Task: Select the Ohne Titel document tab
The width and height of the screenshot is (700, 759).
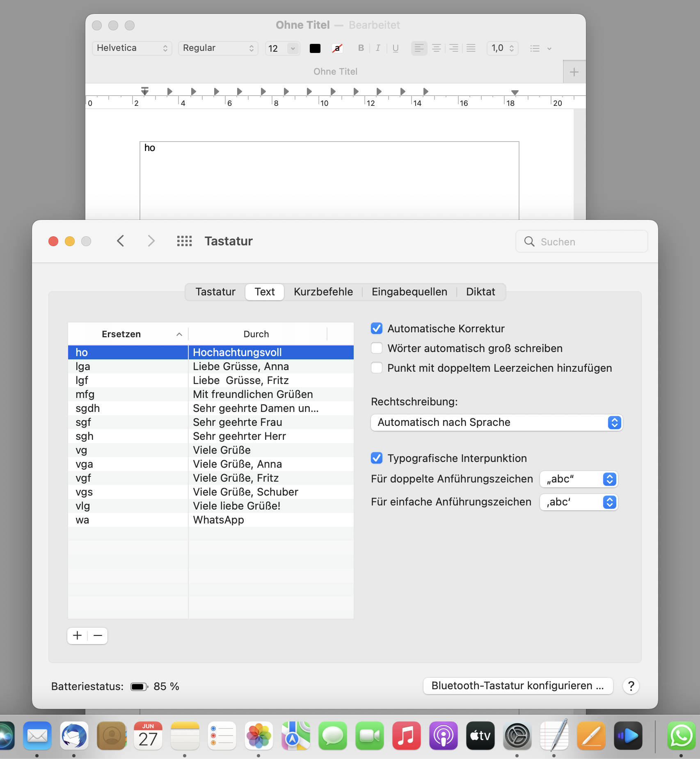Action: (x=324, y=72)
